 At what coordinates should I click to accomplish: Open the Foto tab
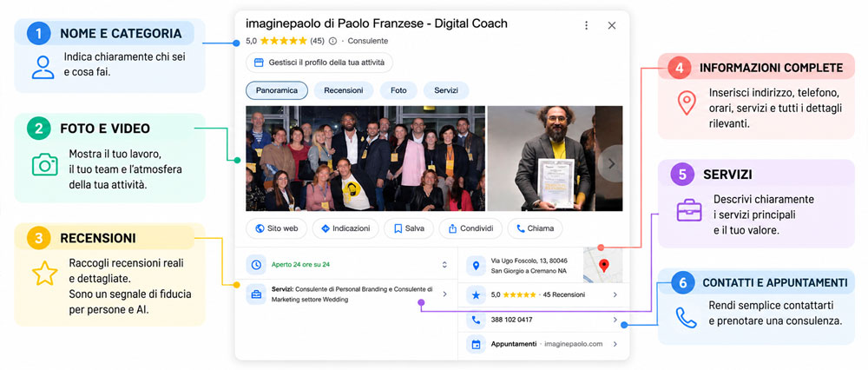(x=398, y=90)
